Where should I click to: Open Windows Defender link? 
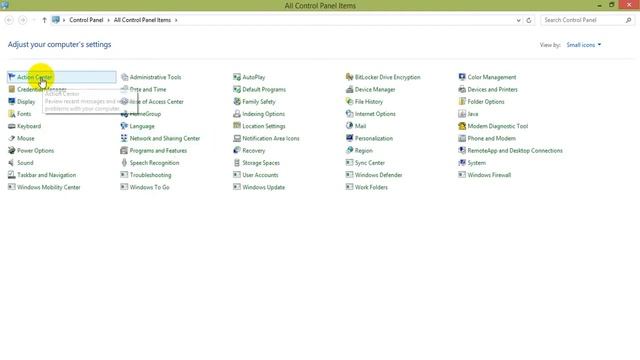click(378, 175)
